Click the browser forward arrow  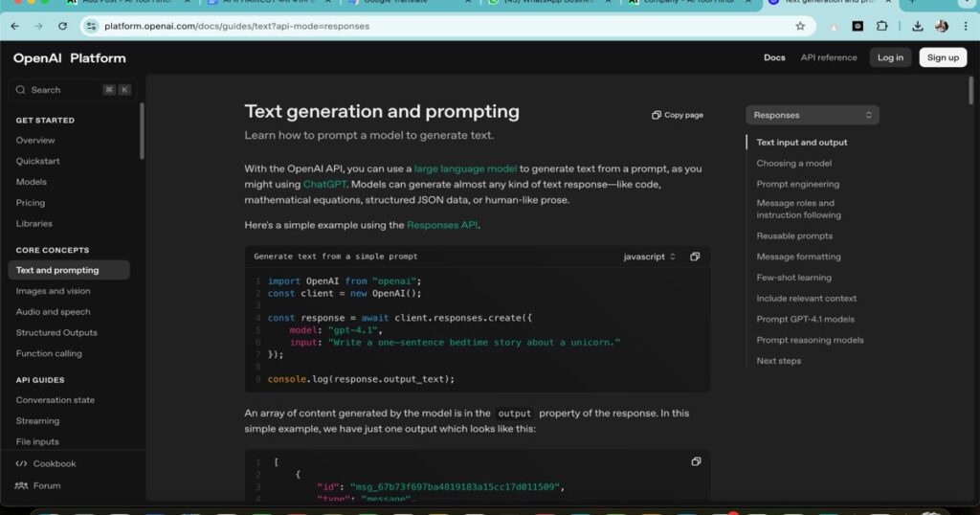[38, 26]
